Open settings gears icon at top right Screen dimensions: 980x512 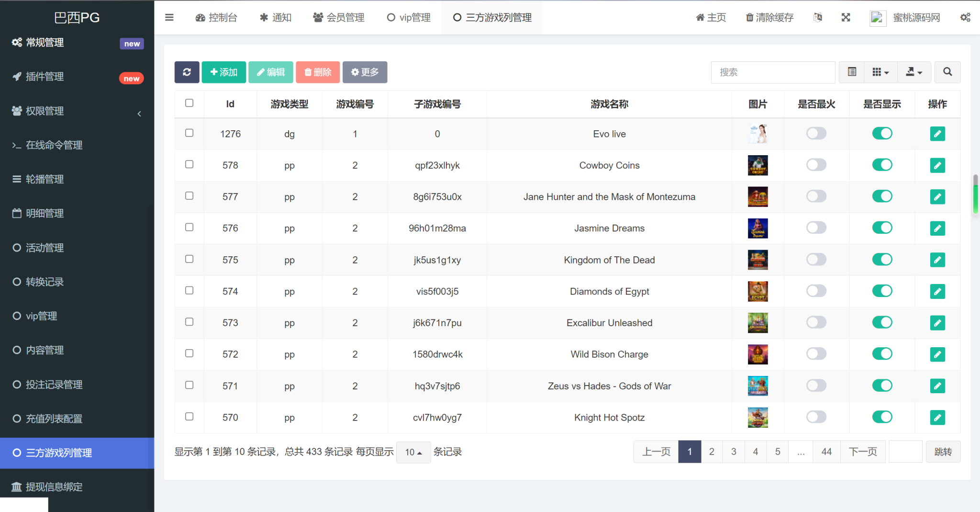(x=965, y=18)
